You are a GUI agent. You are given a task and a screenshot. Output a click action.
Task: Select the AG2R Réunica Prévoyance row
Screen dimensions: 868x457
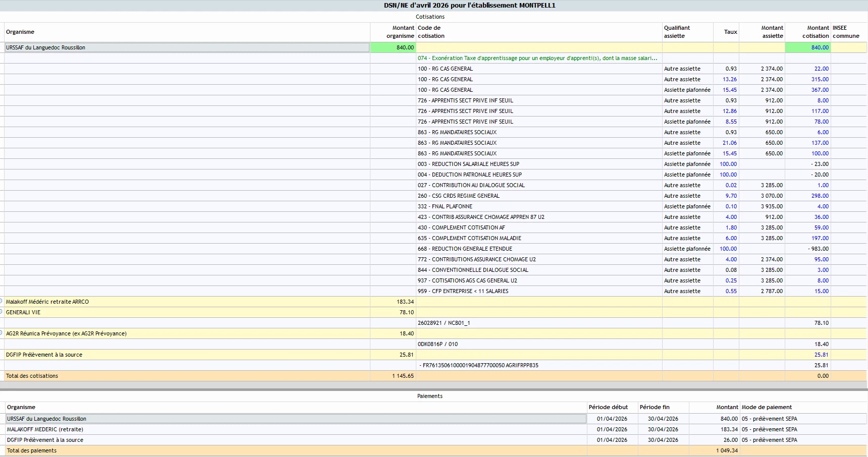pos(187,333)
